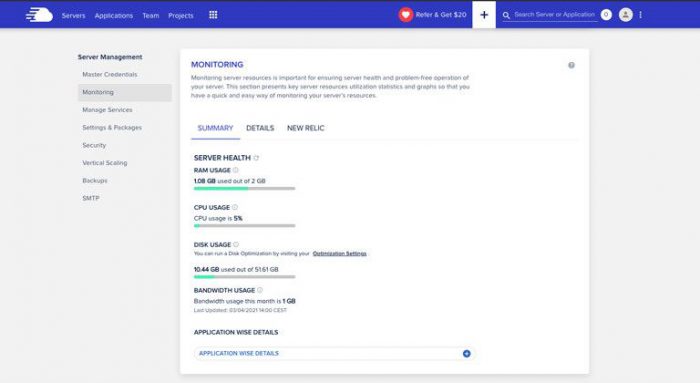
Task: Click the Monitoring help question icon
Action: [x=571, y=65]
